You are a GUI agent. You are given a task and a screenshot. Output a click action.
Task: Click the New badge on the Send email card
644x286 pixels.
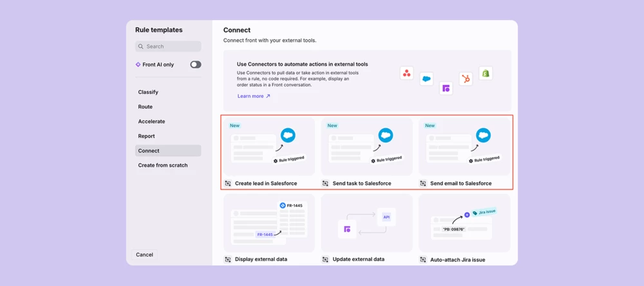pyautogui.click(x=430, y=126)
